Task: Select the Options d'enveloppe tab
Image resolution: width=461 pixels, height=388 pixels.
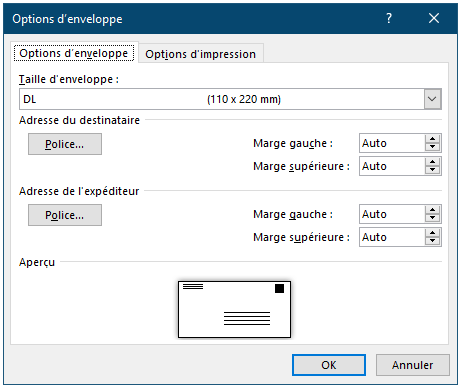Action: 74,53
